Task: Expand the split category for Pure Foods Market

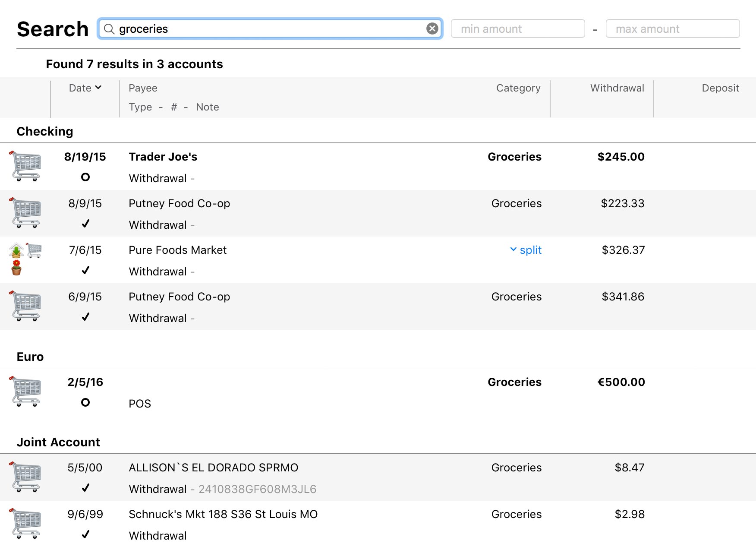Action: click(526, 250)
